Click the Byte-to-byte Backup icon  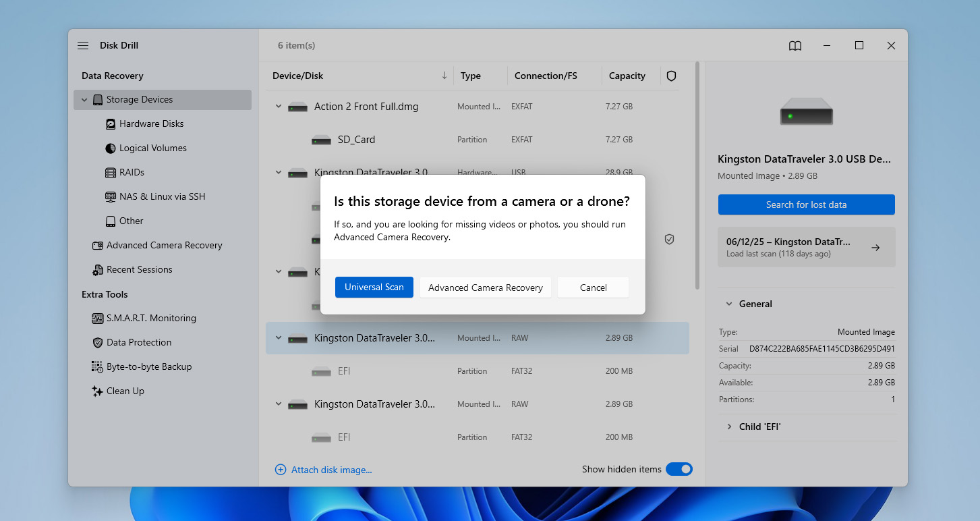coord(97,367)
